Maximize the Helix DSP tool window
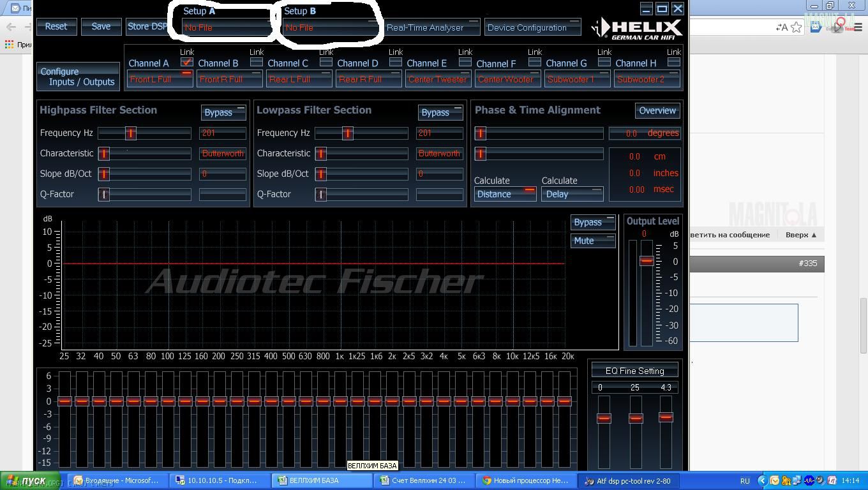Image resolution: width=868 pixels, height=490 pixels. tap(662, 8)
